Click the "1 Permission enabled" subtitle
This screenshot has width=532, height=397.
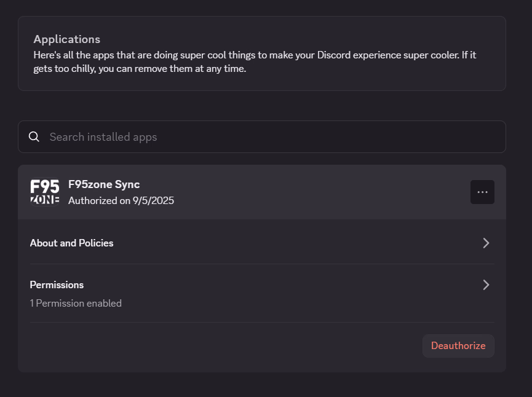(x=76, y=303)
